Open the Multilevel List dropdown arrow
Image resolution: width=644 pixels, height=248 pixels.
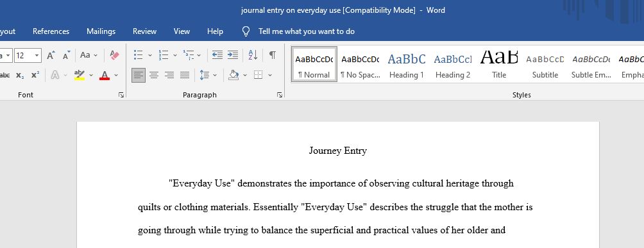pos(199,55)
